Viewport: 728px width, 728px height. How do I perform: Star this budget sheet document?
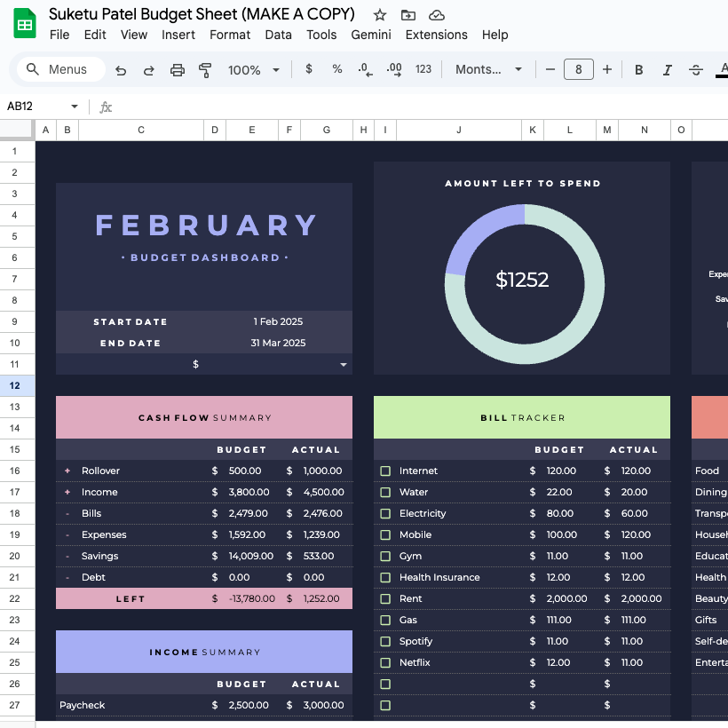pos(380,15)
